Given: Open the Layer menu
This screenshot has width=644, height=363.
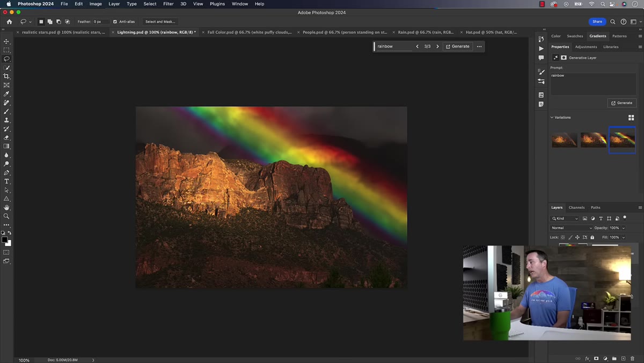Looking at the screenshot, I should click(114, 4).
